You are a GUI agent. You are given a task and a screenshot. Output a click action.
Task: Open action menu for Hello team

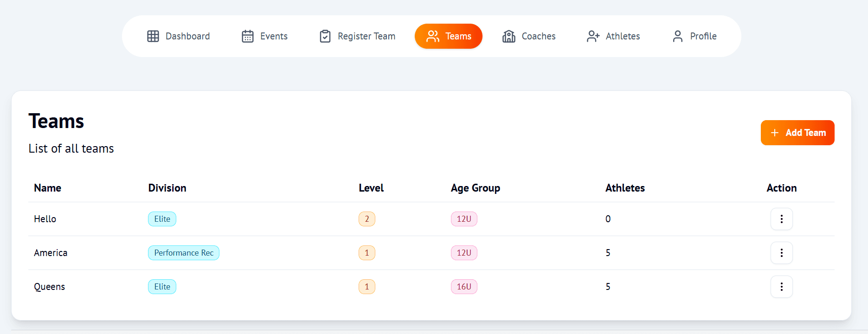782,219
